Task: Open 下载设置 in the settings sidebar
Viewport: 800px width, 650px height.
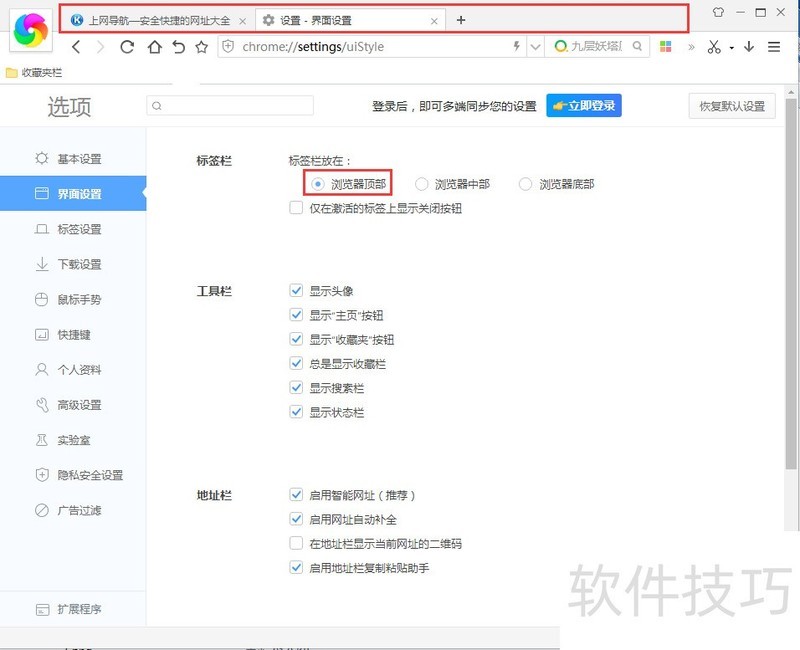Action: 79,265
